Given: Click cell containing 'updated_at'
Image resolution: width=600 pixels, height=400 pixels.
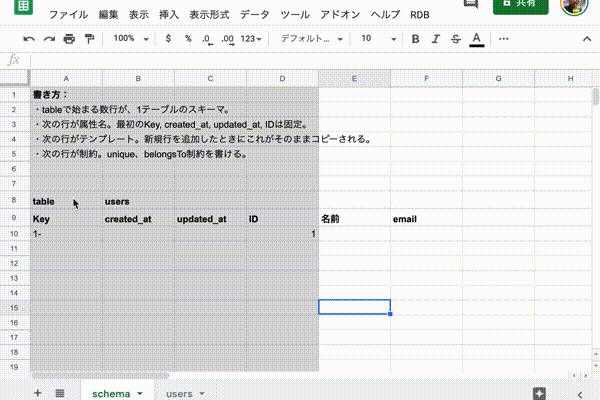Looking at the screenshot, I should coord(210,219).
